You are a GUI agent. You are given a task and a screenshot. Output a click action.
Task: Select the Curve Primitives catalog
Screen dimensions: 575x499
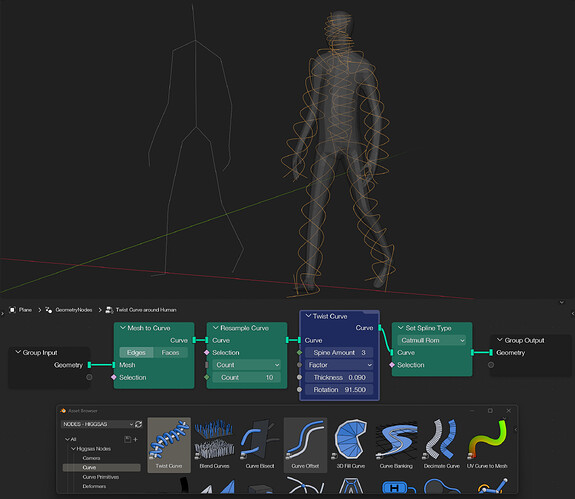pos(101,477)
